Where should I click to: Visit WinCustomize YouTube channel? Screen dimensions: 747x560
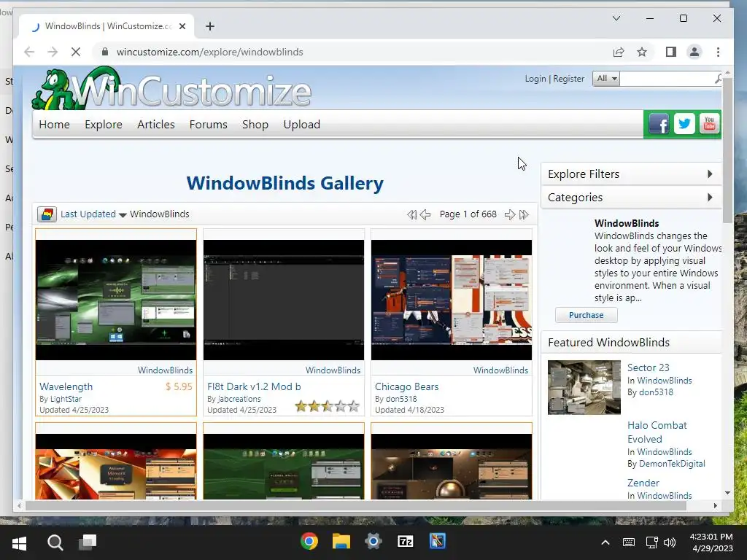coord(709,124)
